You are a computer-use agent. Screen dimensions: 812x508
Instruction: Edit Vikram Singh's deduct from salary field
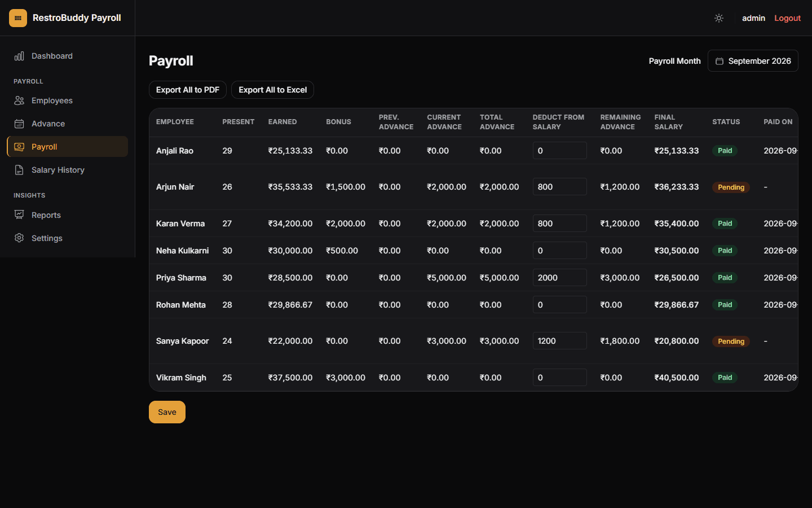(559, 378)
